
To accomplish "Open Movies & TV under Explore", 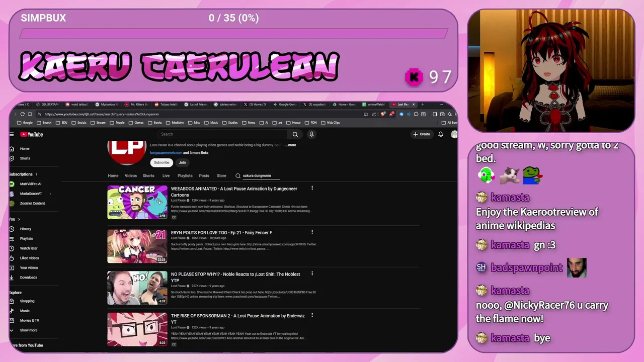I will (x=24, y=320).
